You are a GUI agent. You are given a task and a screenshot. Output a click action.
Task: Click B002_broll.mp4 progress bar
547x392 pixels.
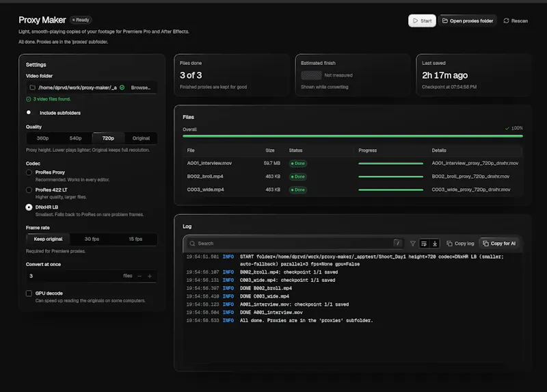[390, 177]
